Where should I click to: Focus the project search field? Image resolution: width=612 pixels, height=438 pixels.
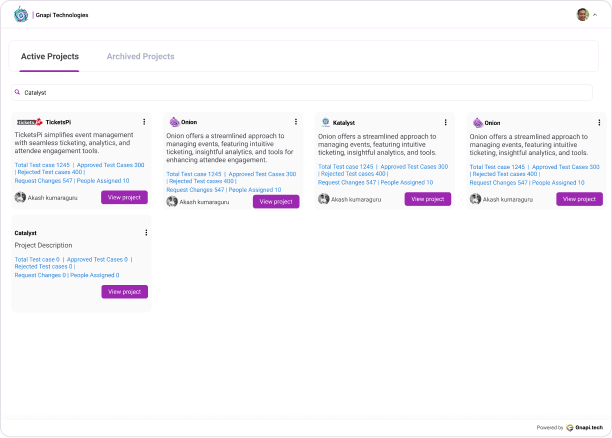302,93
